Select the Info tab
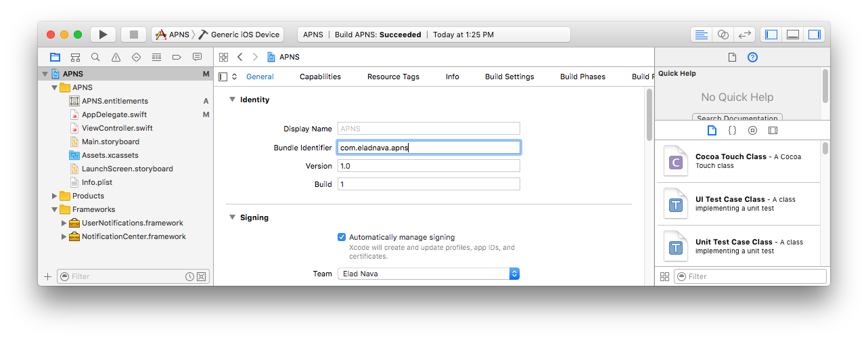 pos(453,77)
